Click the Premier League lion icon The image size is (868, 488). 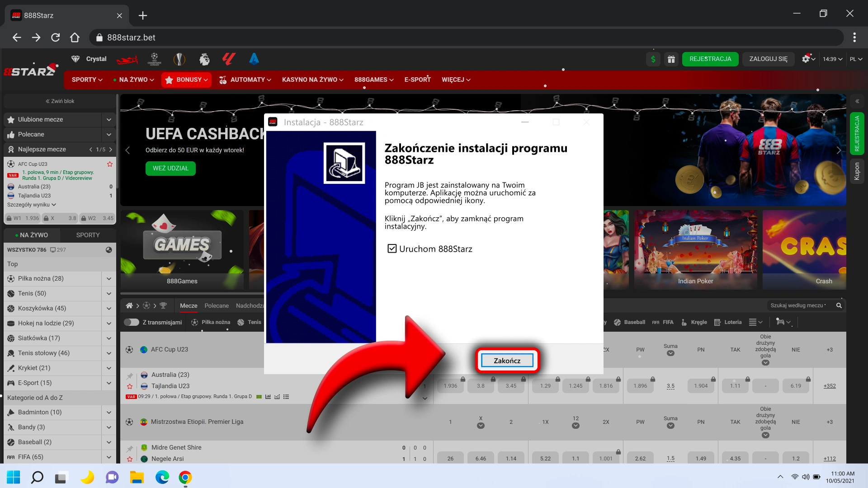pyautogui.click(x=204, y=59)
